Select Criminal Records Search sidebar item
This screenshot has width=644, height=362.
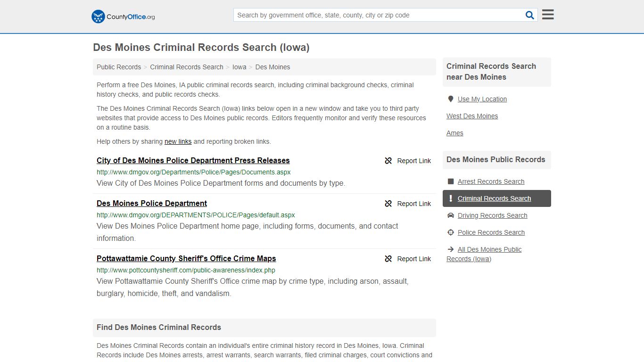point(497,198)
